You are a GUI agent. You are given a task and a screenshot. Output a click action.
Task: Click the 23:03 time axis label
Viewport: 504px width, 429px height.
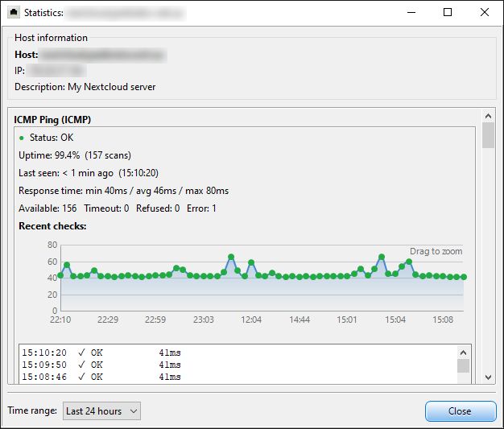click(x=204, y=320)
